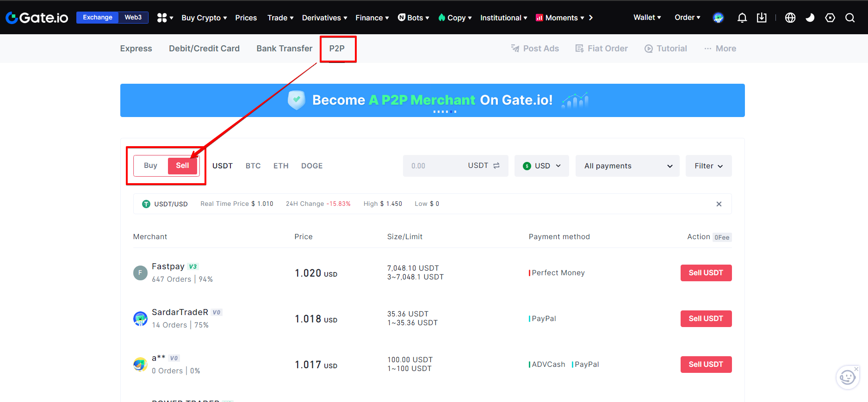Open the Order dropdown
The width and height of the screenshot is (868, 402).
pyautogui.click(x=687, y=18)
